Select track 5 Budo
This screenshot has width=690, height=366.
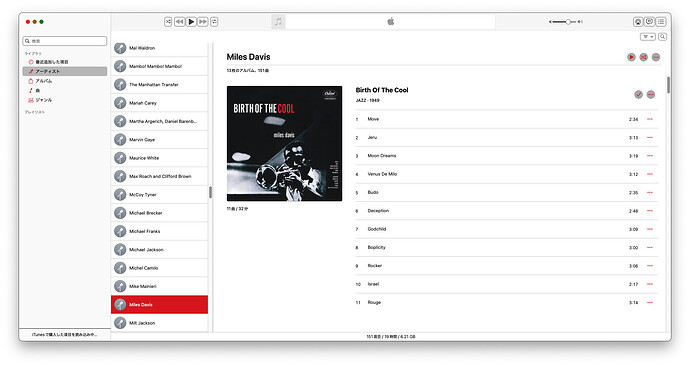507,193
